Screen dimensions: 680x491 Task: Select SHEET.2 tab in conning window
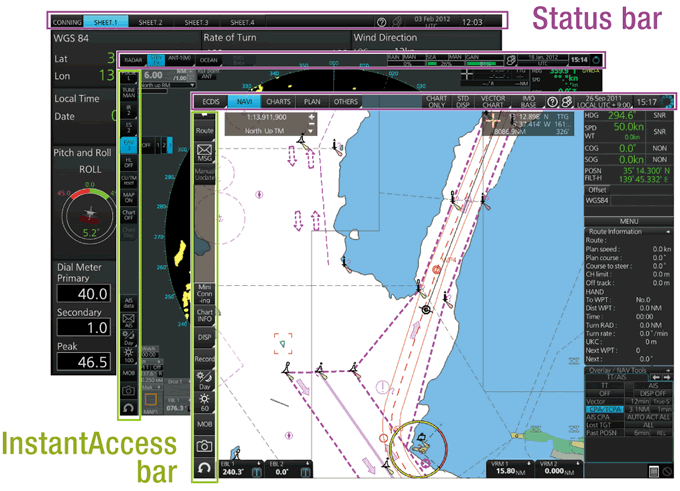150,22
